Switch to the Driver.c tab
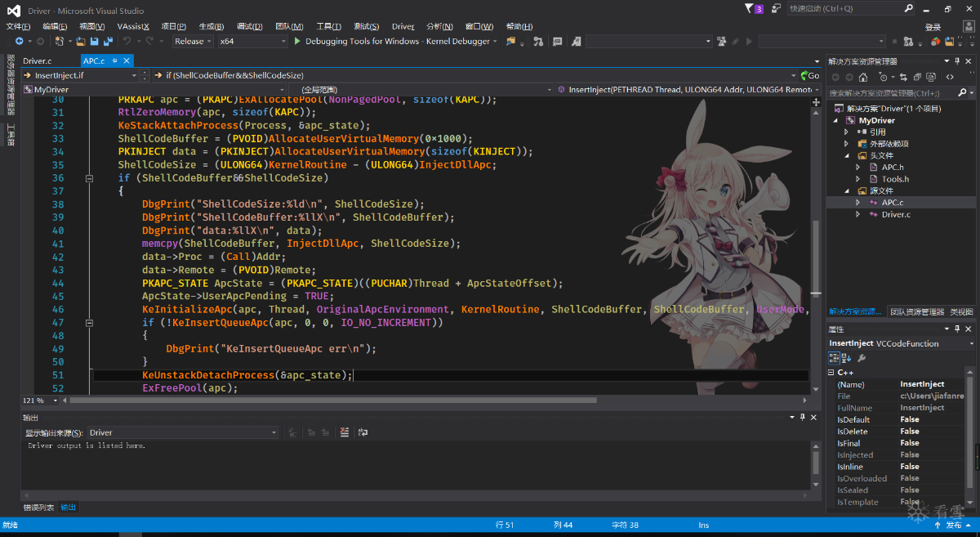The height and width of the screenshot is (537, 980). click(37, 61)
